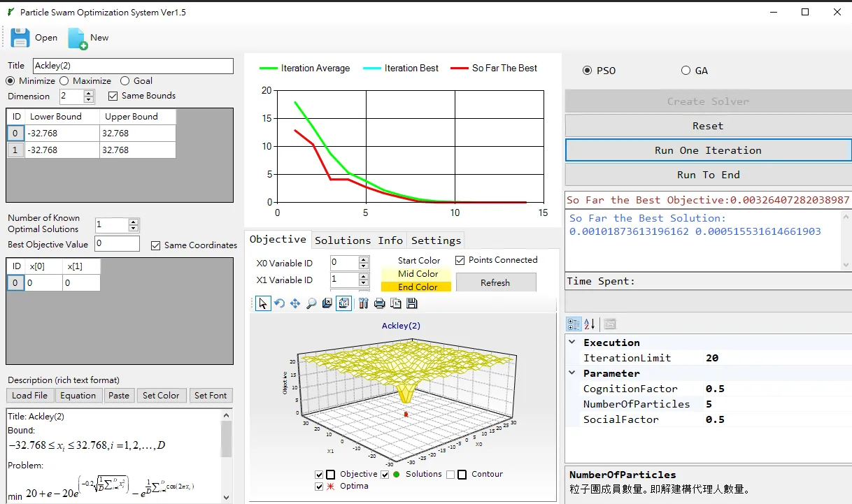
Task: Select the Maximize radio button
Action: (x=64, y=81)
